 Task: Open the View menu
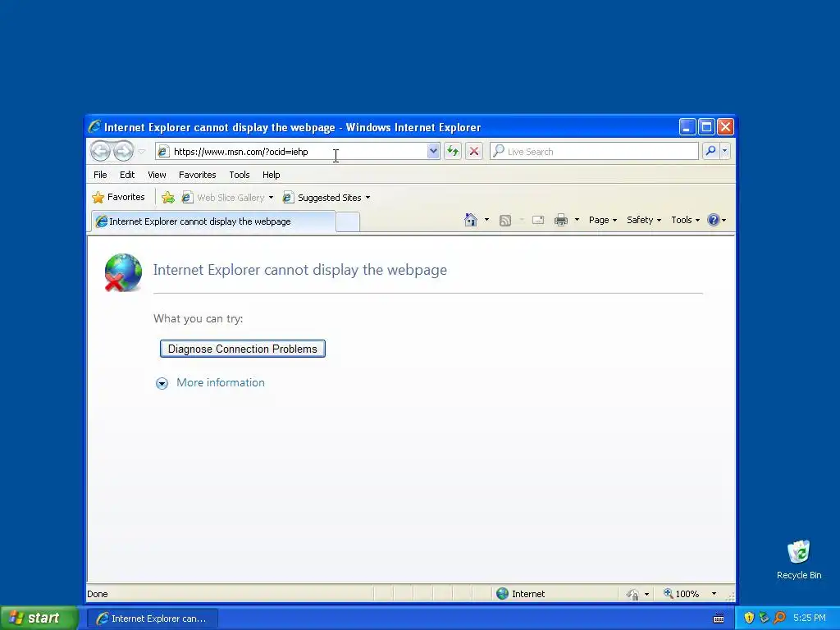[x=157, y=175]
